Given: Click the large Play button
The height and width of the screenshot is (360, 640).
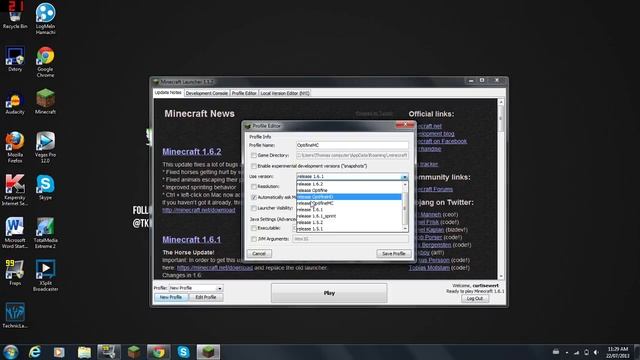Looking at the screenshot, I should click(329, 293).
